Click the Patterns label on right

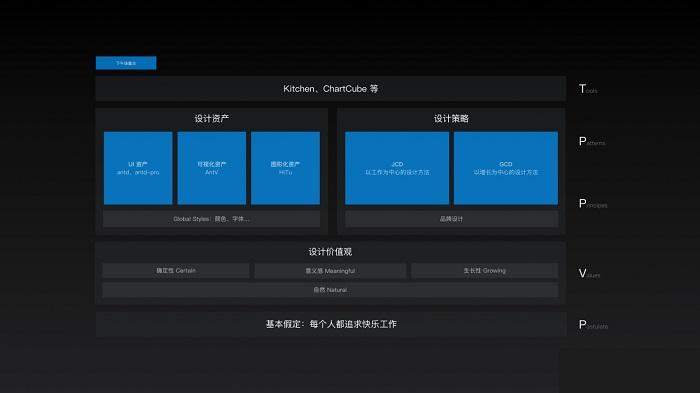(x=592, y=142)
